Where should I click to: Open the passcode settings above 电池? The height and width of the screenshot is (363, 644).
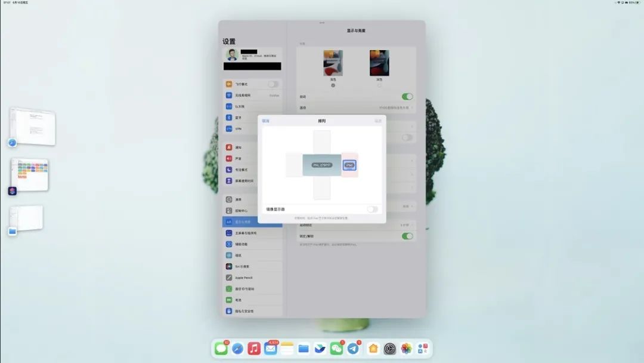click(252, 289)
